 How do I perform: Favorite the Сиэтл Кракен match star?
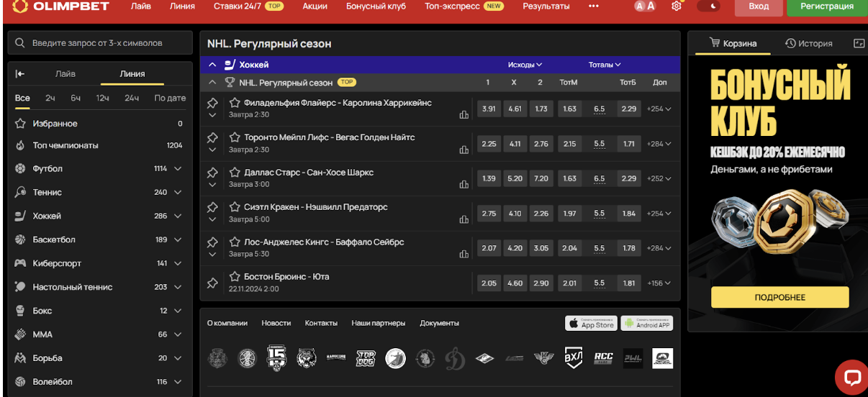(235, 207)
